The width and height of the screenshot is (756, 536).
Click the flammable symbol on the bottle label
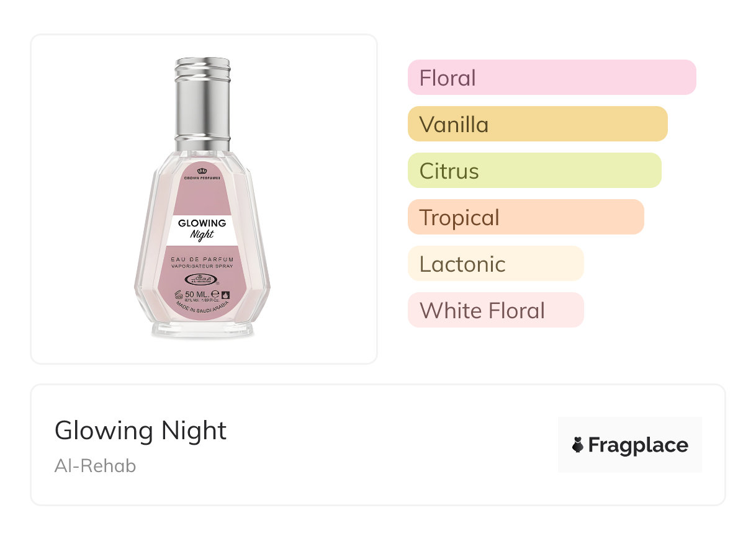coord(225,295)
